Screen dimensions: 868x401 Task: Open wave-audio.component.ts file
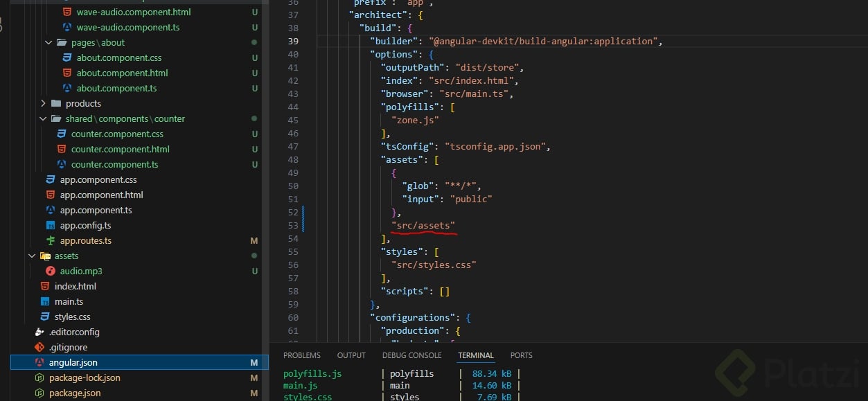pos(128,27)
